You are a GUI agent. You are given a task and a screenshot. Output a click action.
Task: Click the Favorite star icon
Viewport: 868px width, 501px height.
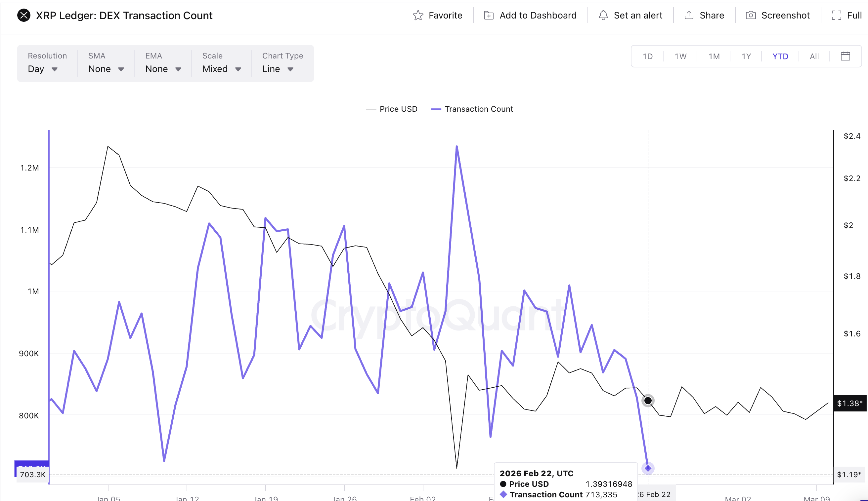point(418,15)
